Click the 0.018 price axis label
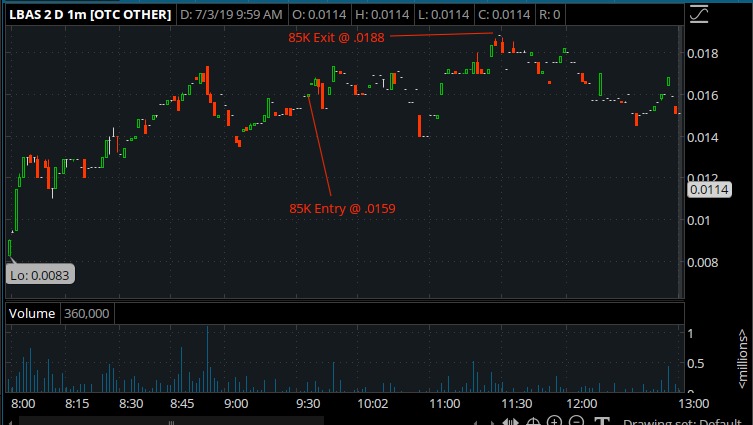The height and width of the screenshot is (425, 753). (x=703, y=53)
